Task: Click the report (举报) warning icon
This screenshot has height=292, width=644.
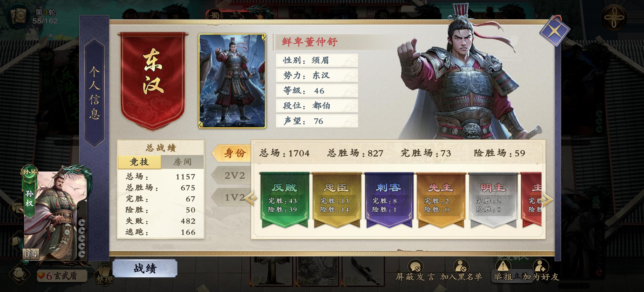Action: 502,266
